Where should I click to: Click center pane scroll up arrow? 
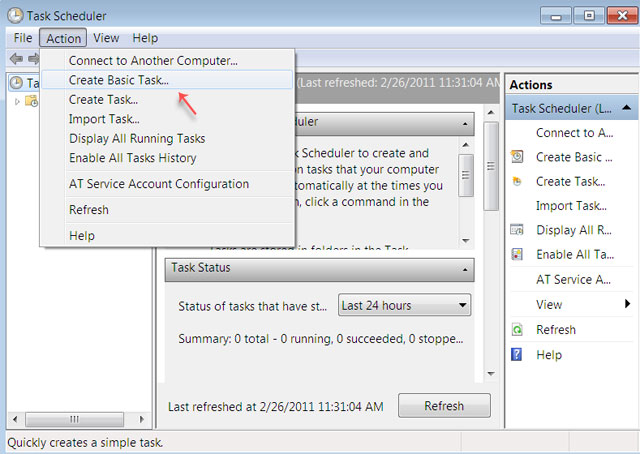click(491, 112)
